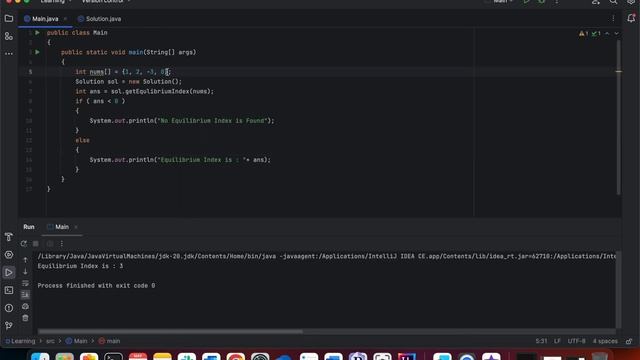Open the LF line separator selector
640x360 pixels.
click(557, 341)
